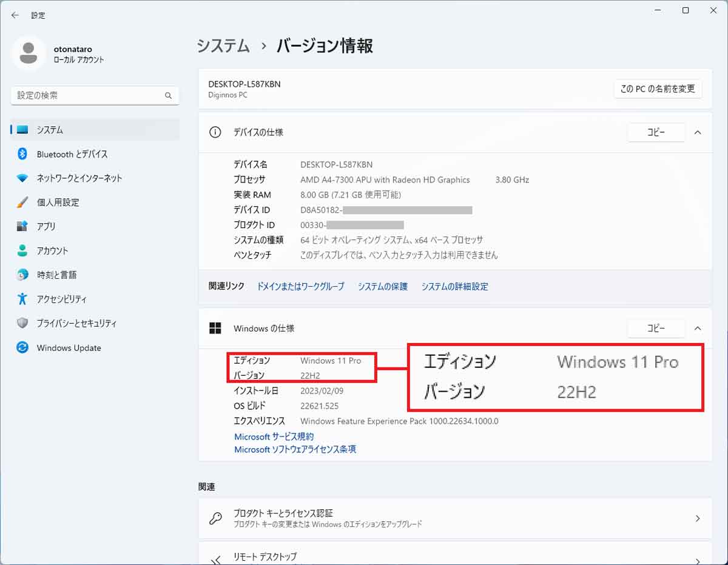Navigate to アカウント settings
This screenshot has width=728, height=565.
[95, 250]
